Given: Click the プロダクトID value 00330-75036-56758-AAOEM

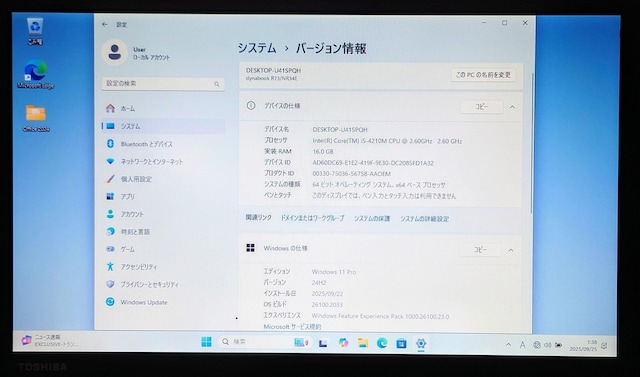Looking at the screenshot, I should point(351,174).
